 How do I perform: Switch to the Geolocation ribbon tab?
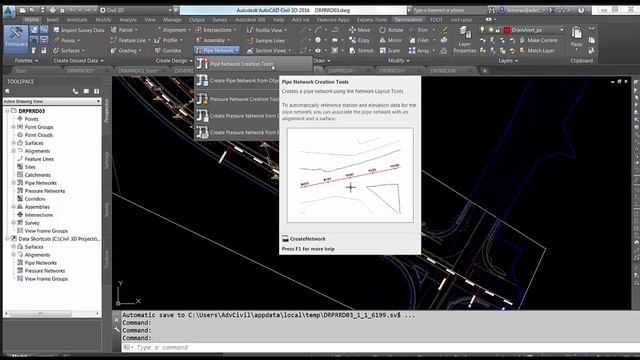coord(408,20)
